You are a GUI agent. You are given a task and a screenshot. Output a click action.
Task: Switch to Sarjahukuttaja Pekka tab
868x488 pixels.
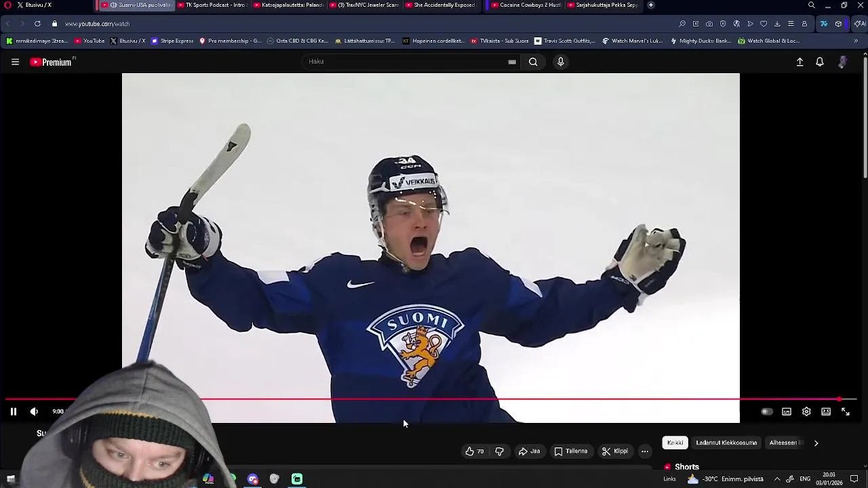[603, 5]
